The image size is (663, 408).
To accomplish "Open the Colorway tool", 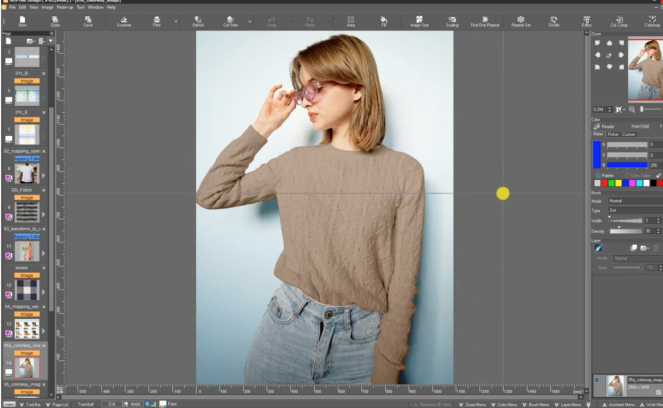I will [652, 22].
